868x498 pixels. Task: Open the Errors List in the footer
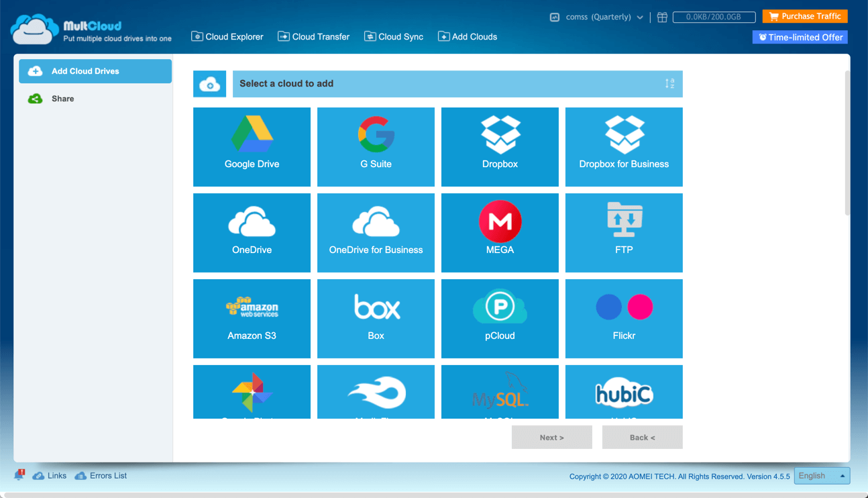(101, 476)
